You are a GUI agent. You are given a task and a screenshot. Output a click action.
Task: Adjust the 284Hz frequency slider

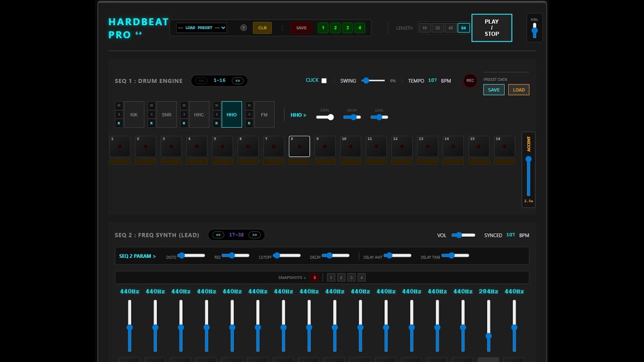[x=489, y=326]
